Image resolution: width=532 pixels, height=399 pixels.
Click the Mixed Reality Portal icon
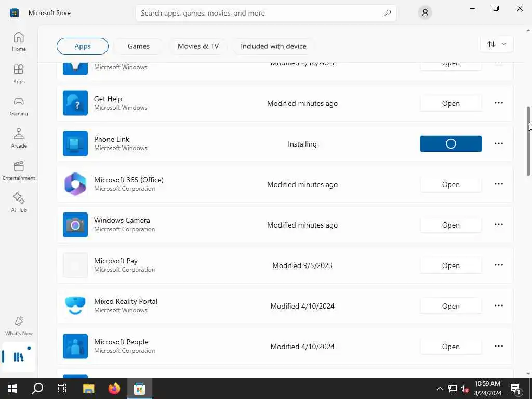tap(75, 305)
